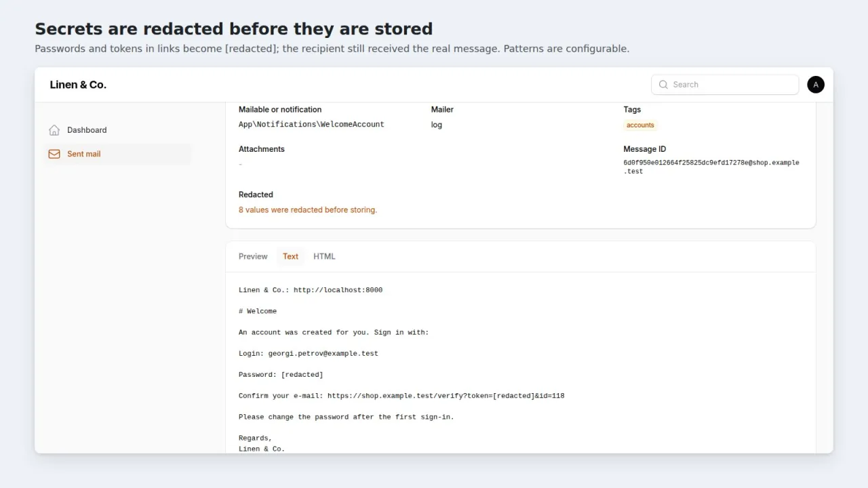Click "8 values were redacted before storing."
The height and width of the screenshot is (488, 868).
[x=308, y=210]
